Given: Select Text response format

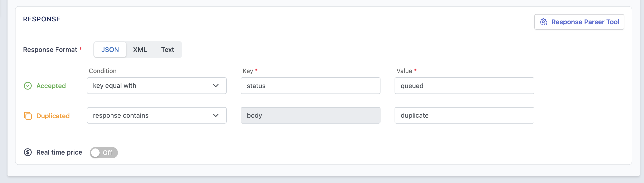Looking at the screenshot, I should 167,50.
